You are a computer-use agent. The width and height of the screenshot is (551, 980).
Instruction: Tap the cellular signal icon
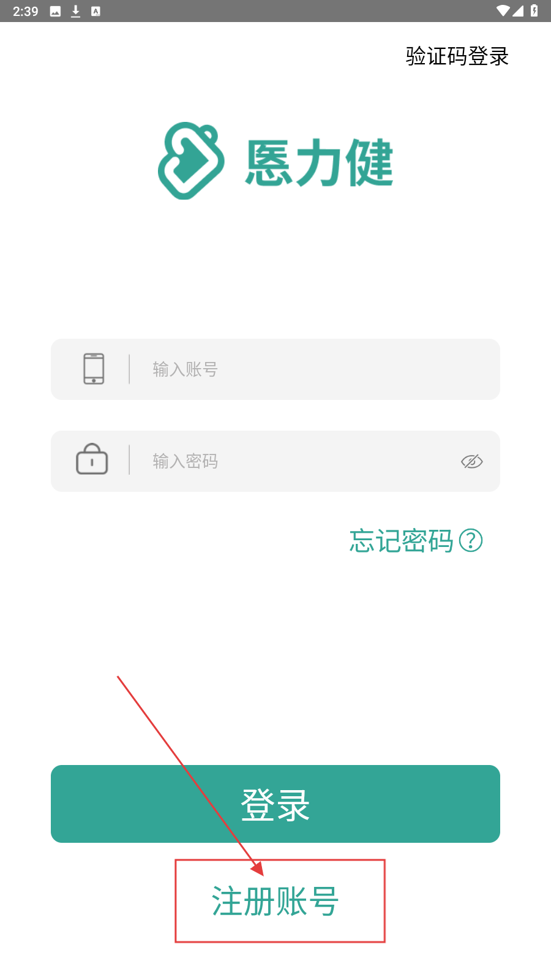(x=518, y=10)
